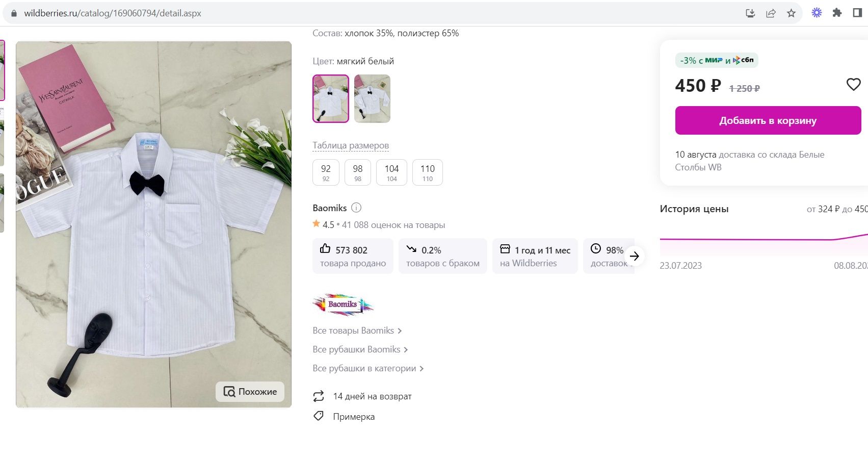Select size 92
The height and width of the screenshot is (457, 868).
click(x=326, y=172)
